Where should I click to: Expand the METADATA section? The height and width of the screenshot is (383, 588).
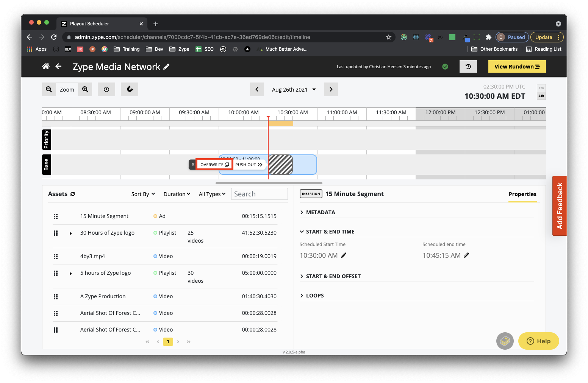[317, 212]
